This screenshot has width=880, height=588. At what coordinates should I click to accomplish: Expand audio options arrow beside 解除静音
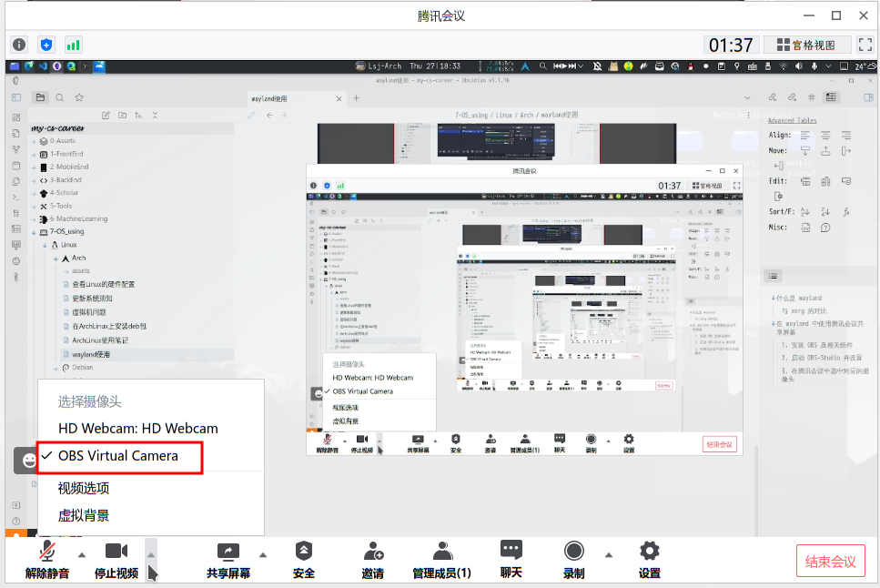pyautogui.click(x=82, y=554)
